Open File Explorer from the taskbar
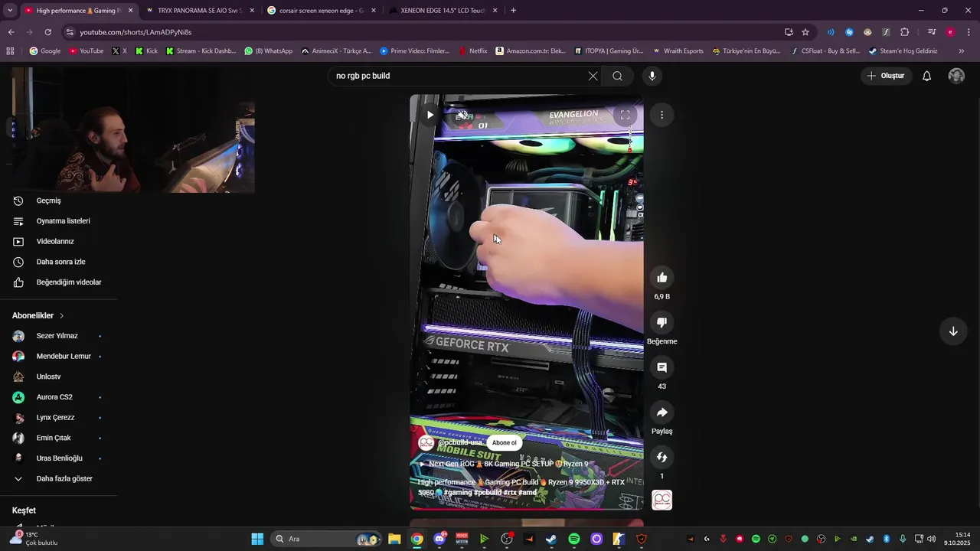This screenshot has height=551, width=980. [x=394, y=539]
